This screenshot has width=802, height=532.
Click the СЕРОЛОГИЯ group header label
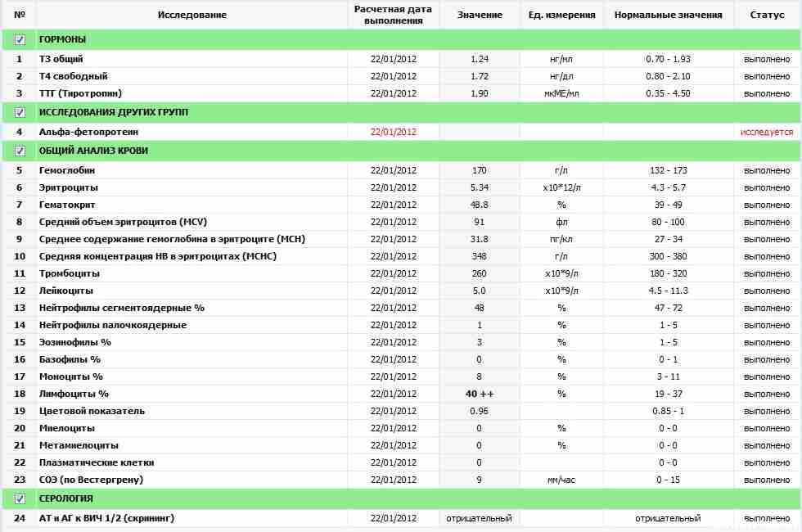pyautogui.click(x=66, y=498)
